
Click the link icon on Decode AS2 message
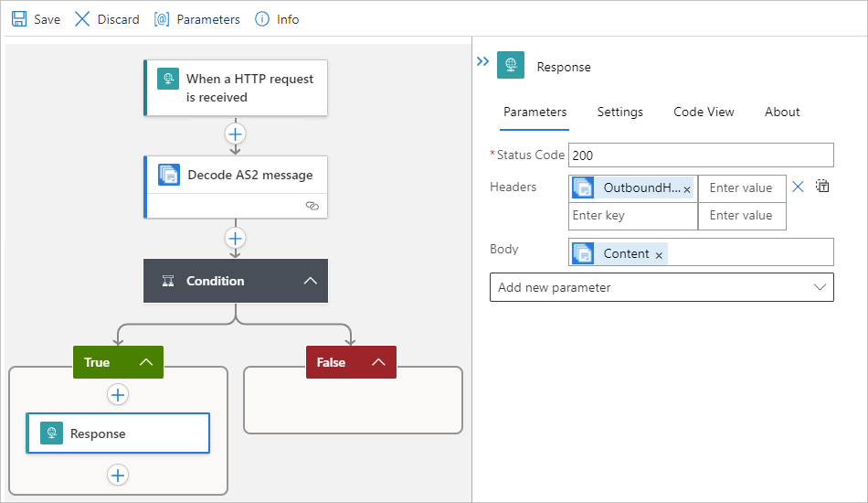coord(312,207)
